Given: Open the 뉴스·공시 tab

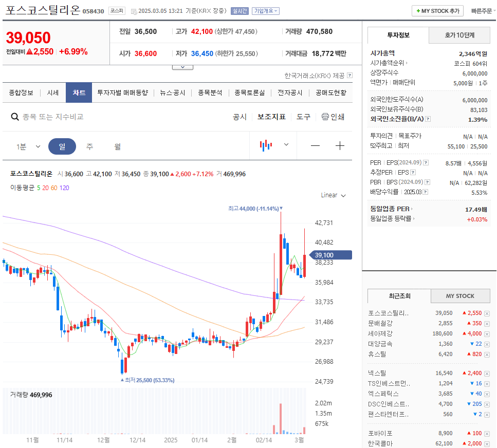Looking at the screenshot, I should 172,93.
